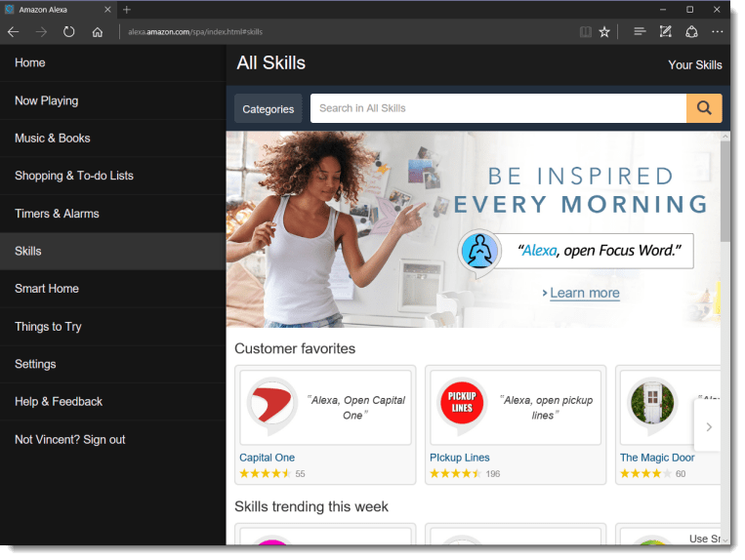
Task: Click the orange search magnifier button
Action: click(x=704, y=108)
